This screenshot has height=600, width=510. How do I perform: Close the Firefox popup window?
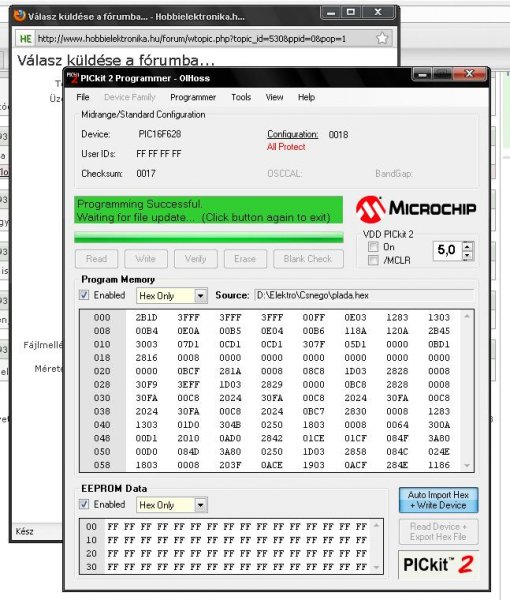[378, 12]
